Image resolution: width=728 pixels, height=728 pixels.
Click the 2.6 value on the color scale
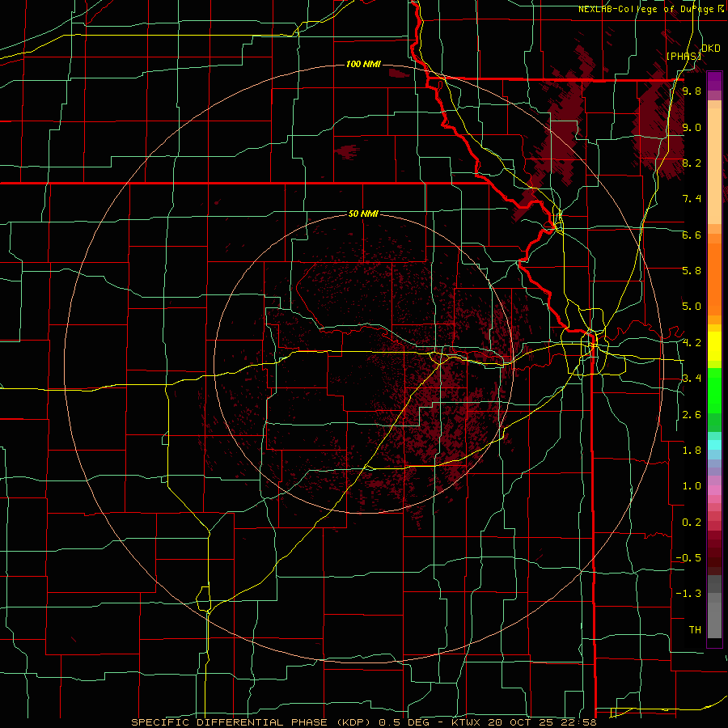tap(692, 415)
